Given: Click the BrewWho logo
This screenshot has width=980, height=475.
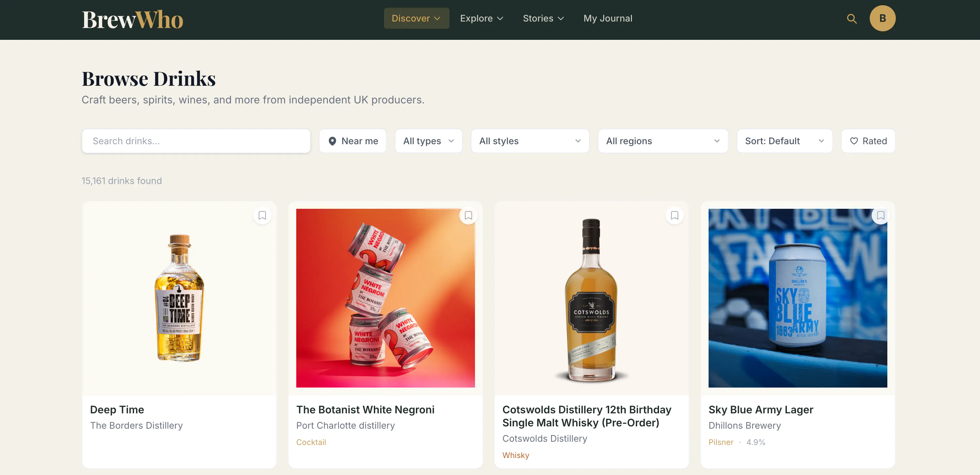Looking at the screenshot, I should click(132, 19).
